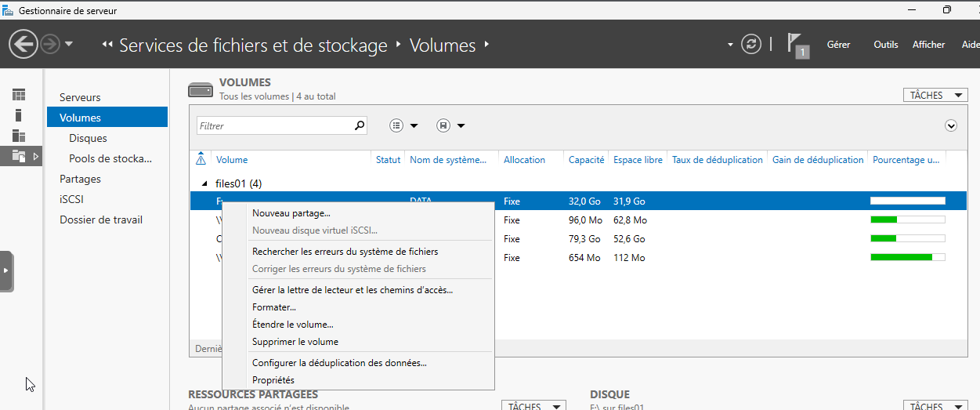Go to Disques in the sidebar
Viewport: 980px width, 410px height.
pos(88,138)
